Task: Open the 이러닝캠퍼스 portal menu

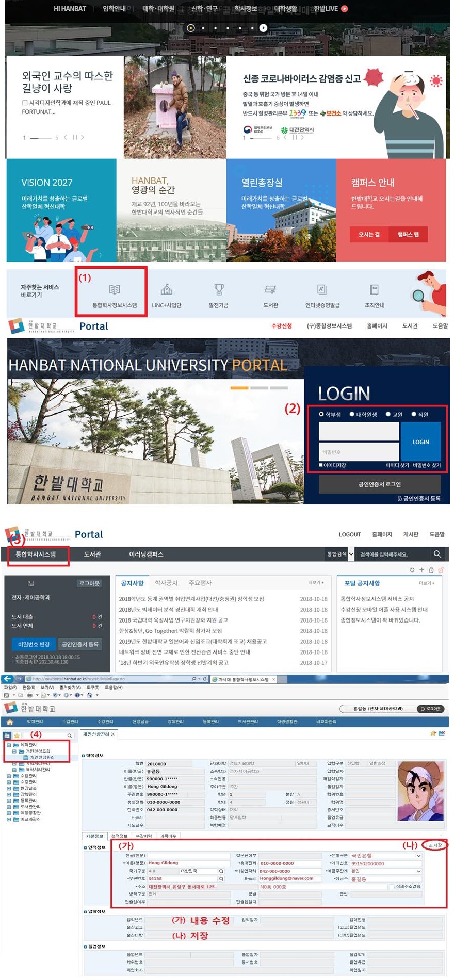Action: [x=146, y=554]
